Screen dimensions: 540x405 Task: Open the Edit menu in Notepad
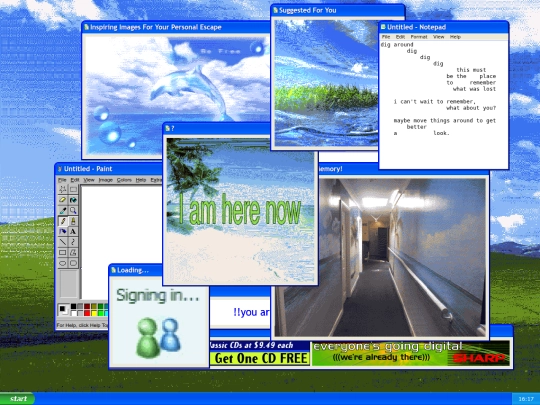click(400, 37)
